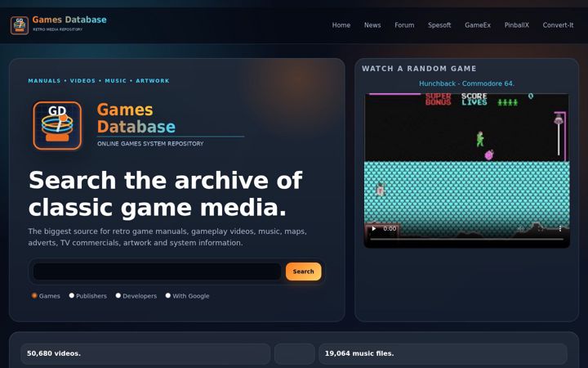Mute the video using the volume icon

[x=521, y=228]
